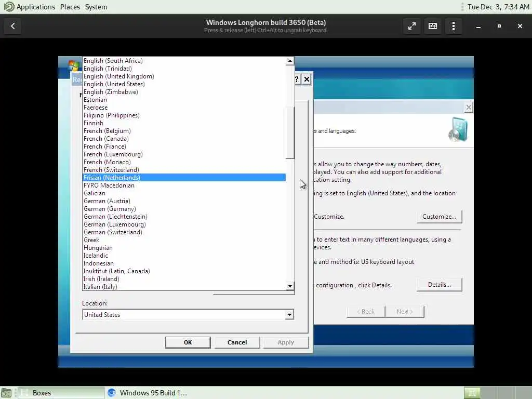The image size is (532, 399).
Task: Select Italian (Italy)
Action: click(x=184, y=287)
